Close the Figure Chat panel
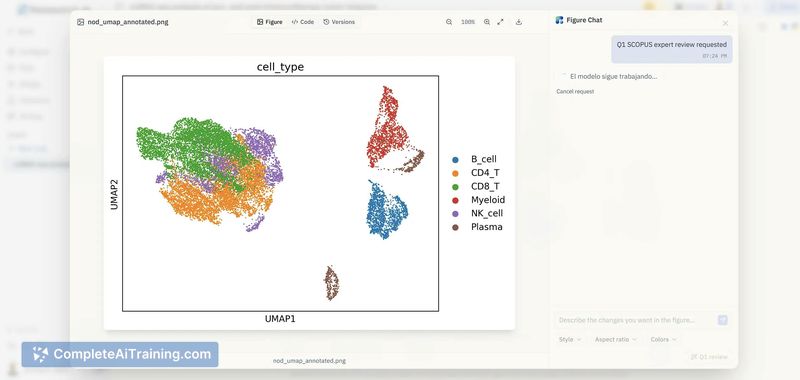800x380 pixels. [x=726, y=23]
